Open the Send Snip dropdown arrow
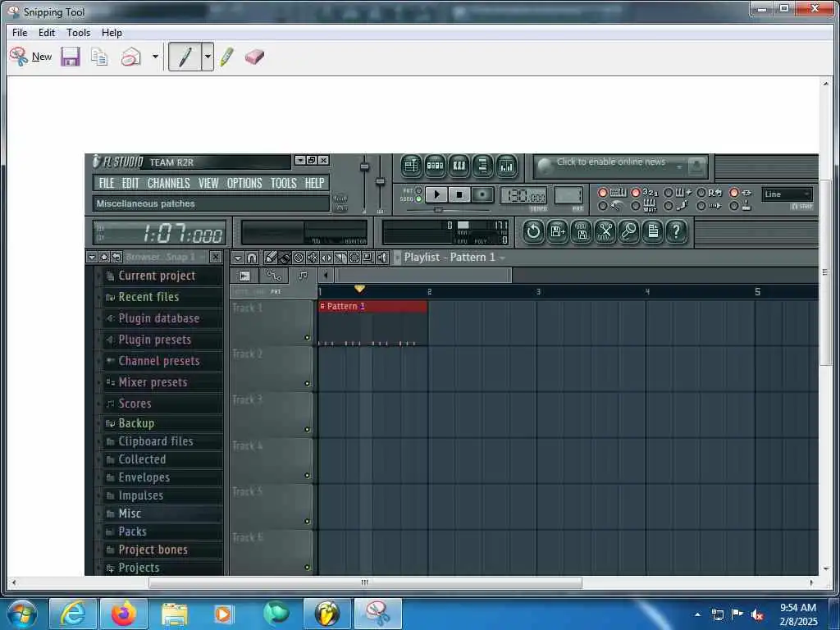 [x=155, y=57]
